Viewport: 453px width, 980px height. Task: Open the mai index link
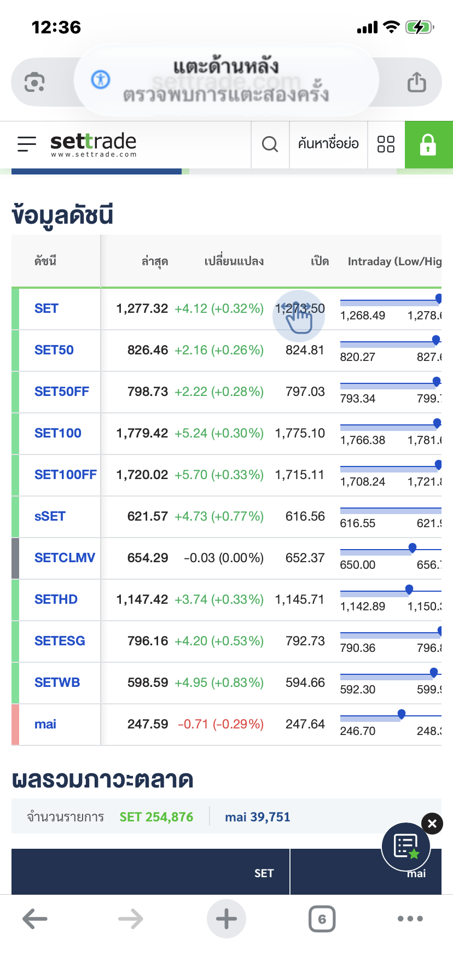click(45, 725)
